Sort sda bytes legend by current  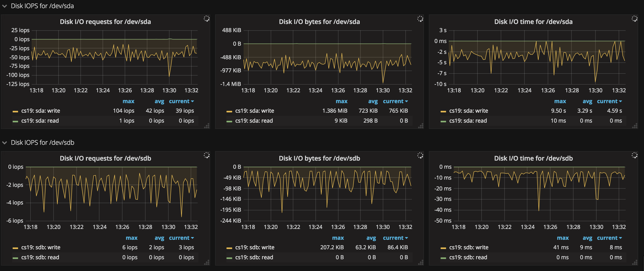395,101
